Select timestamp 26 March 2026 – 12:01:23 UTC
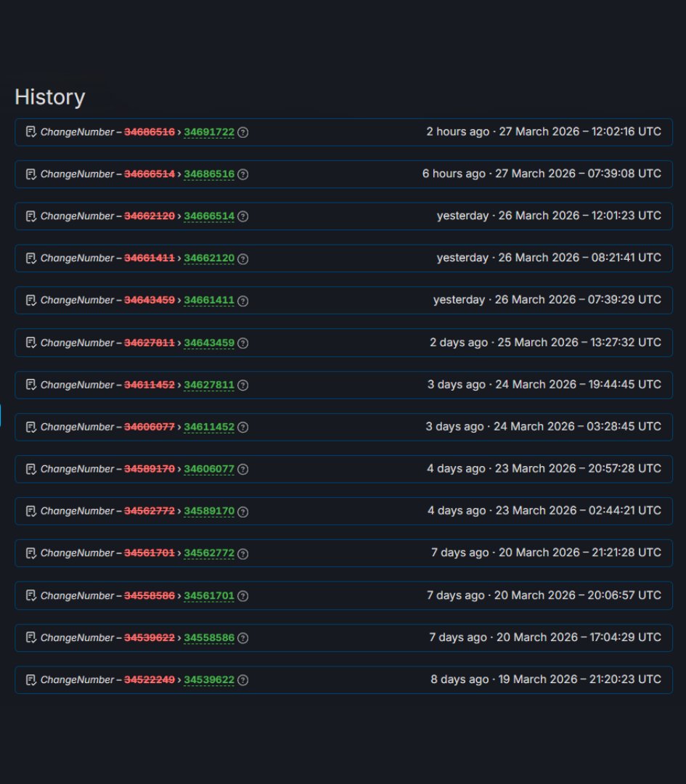686x784 pixels. (x=580, y=216)
